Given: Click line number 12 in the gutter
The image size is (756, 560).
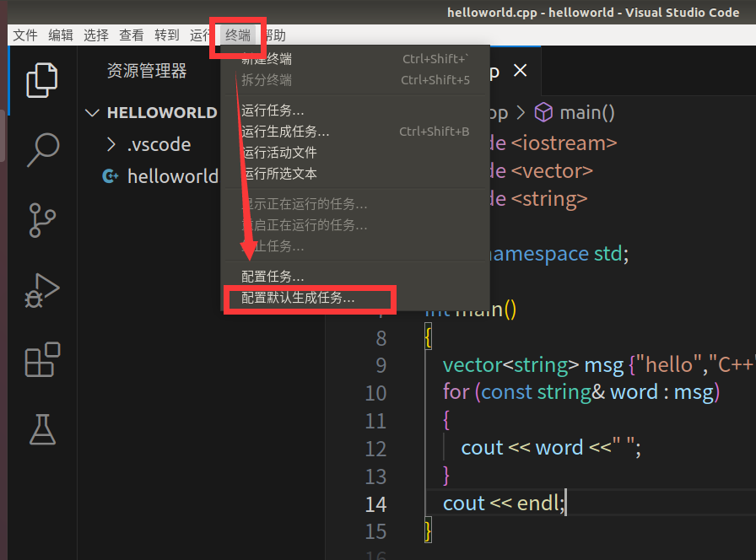Looking at the screenshot, I should click(x=375, y=450).
